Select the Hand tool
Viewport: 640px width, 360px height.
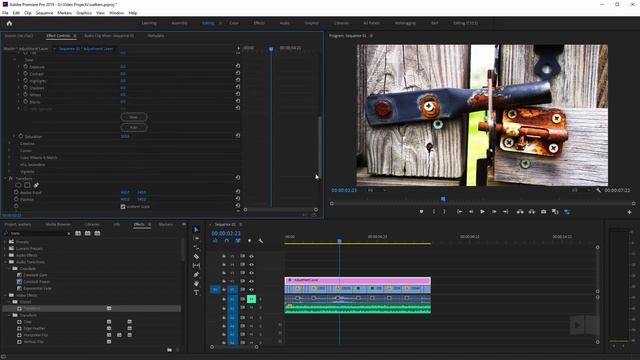[196, 284]
